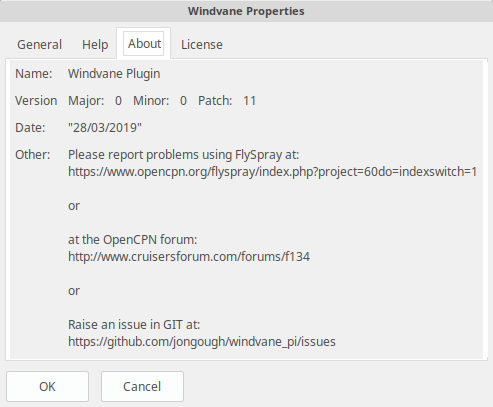Click the OpenCPN flyspray URL text
Image resolution: width=493 pixels, height=407 pixels.
pos(272,172)
